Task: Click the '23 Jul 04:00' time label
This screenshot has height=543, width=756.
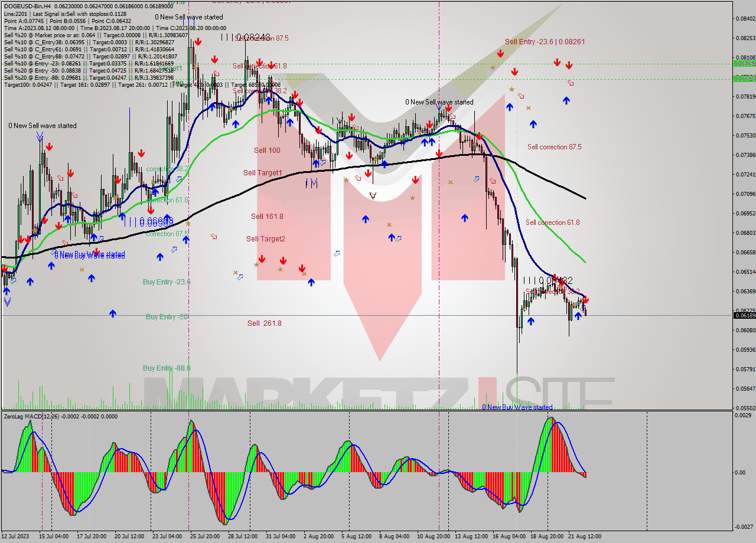Action: point(167,537)
